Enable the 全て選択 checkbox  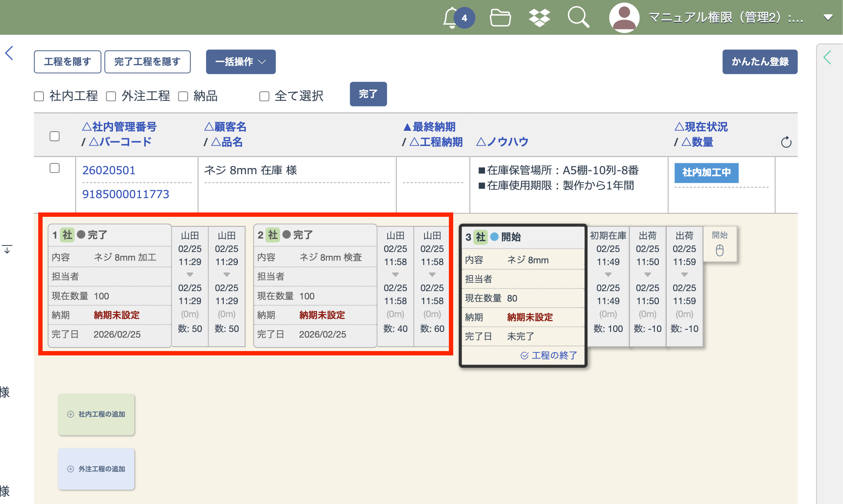coord(264,96)
